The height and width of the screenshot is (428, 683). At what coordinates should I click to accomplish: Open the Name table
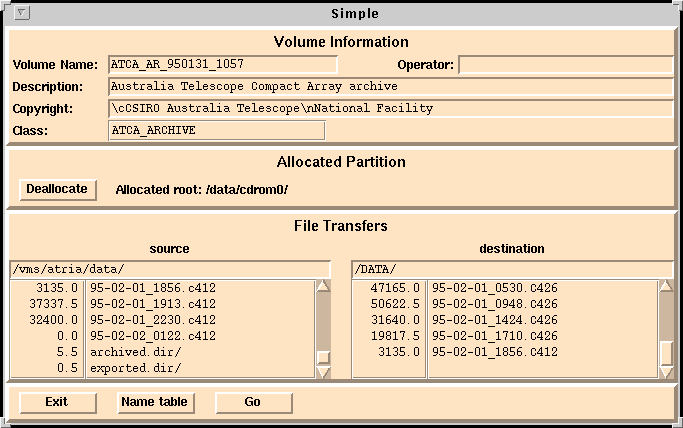click(154, 402)
